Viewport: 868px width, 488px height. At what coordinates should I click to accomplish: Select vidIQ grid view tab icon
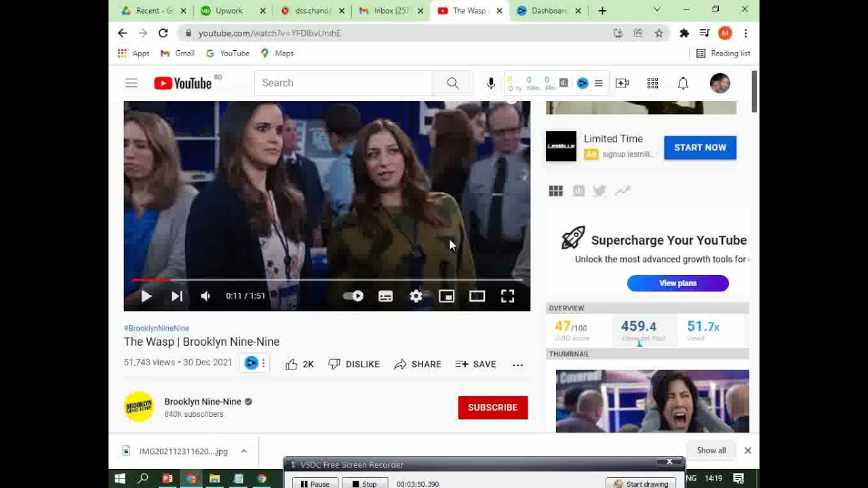point(555,191)
